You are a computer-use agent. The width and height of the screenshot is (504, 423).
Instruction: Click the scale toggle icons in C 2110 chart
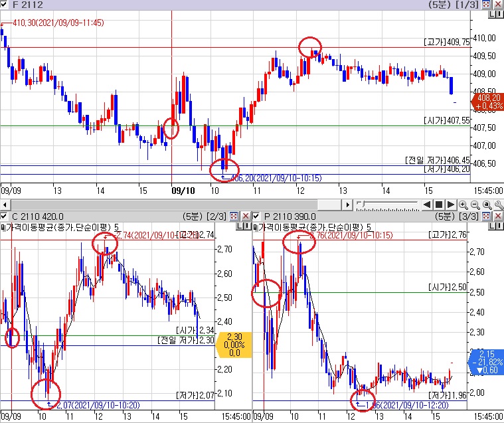click(x=243, y=226)
